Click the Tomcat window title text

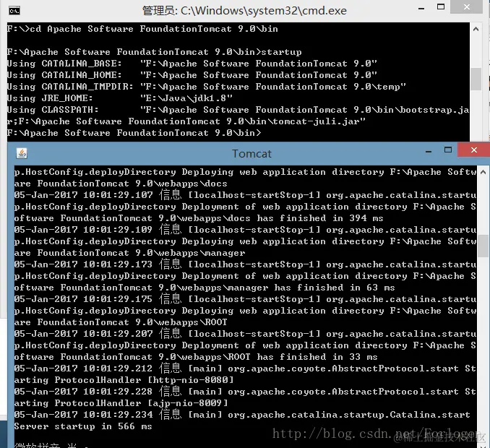pos(252,154)
